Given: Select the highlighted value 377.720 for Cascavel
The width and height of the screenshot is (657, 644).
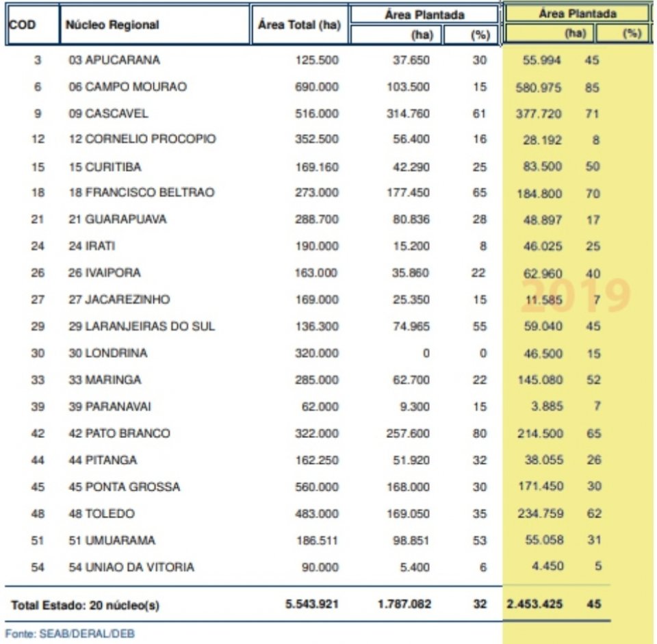Looking at the screenshot, I should click(x=539, y=114).
